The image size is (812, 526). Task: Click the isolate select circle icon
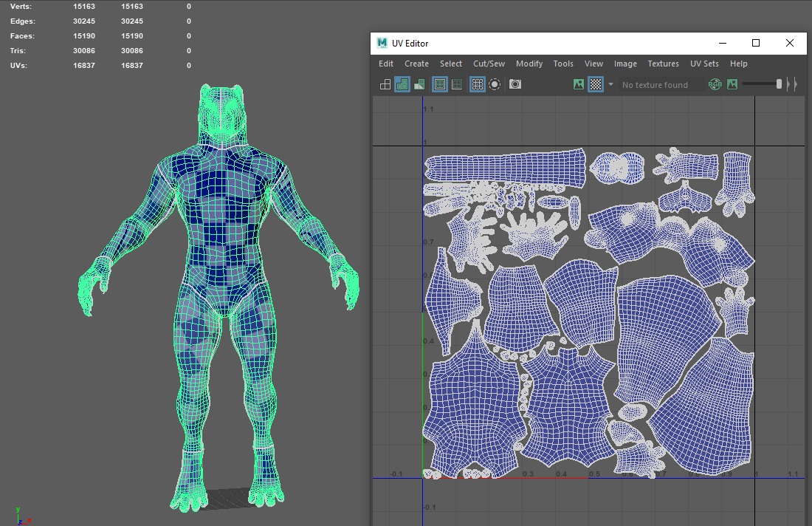[495, 84]
